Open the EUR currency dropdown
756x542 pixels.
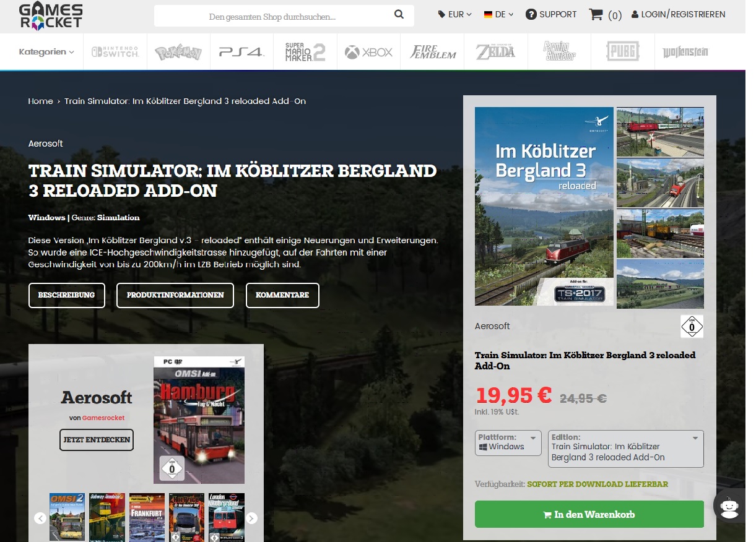(455, 14)
